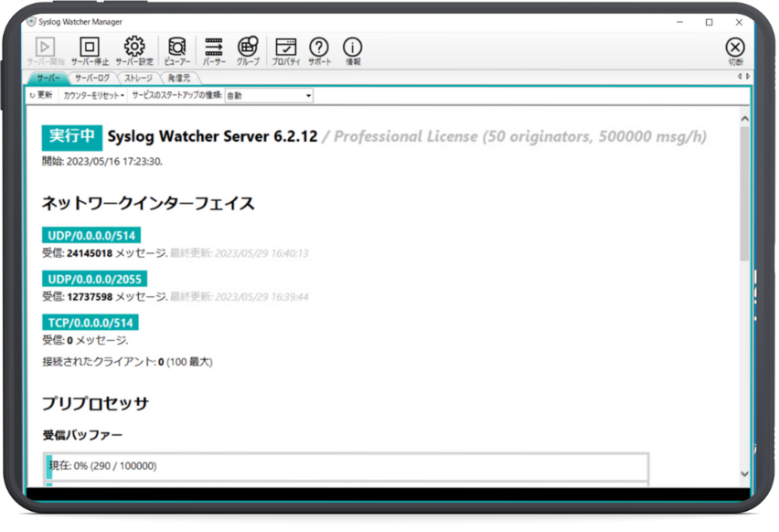Screen dimensions: 779x532
Task: Switch to the サーバーログ tab
Action: click(92, 78)
